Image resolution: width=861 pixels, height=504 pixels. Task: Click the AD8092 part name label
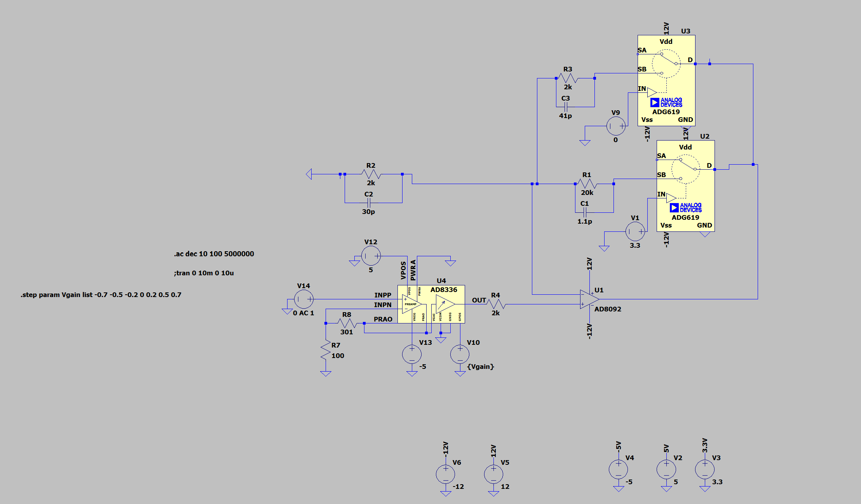coord(608,309)
